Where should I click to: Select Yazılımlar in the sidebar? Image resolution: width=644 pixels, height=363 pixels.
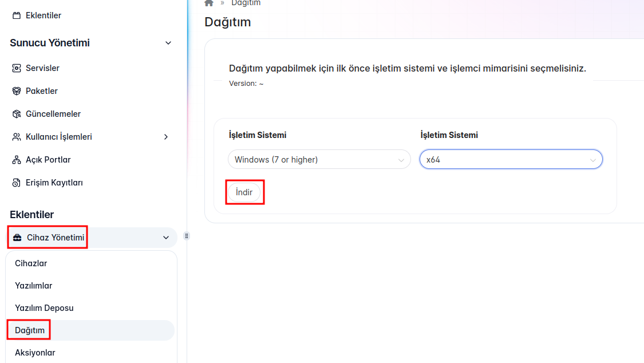[33, 286]
